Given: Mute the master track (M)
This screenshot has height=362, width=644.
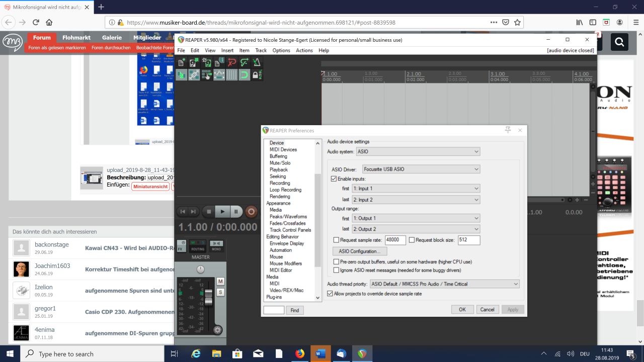Looking at the screenshot, I should click(220, 281).
